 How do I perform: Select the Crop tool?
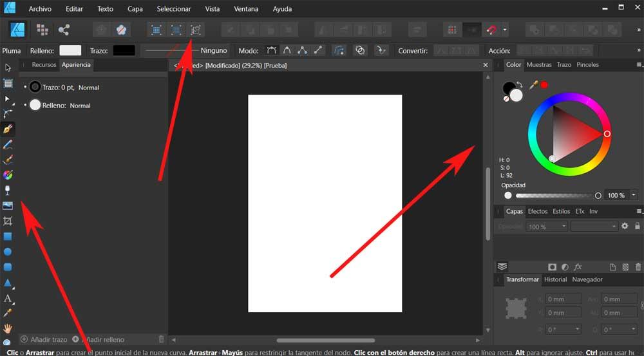(8, 221)
